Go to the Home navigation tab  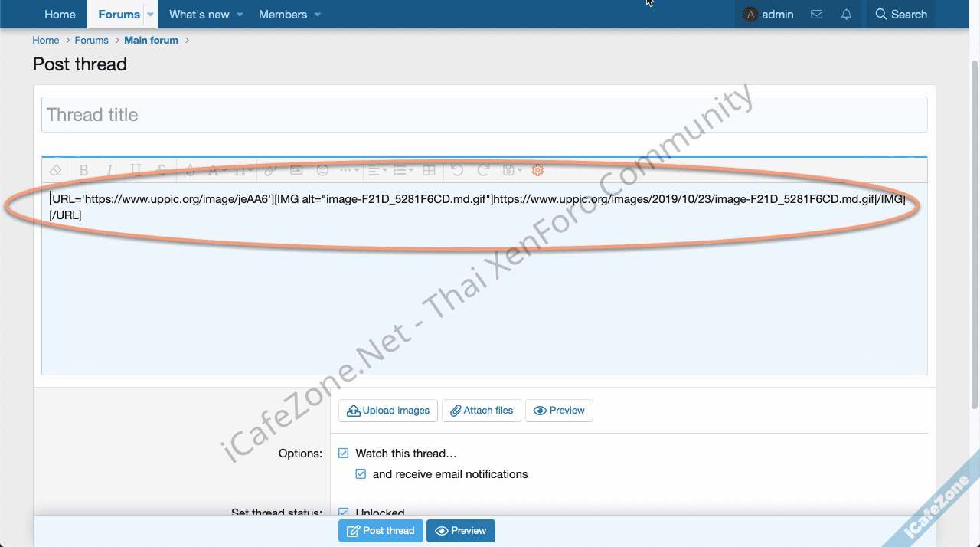tap(60, 15)
